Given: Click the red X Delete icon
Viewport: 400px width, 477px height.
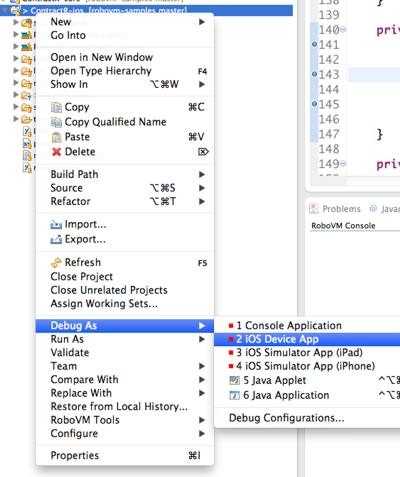Looking at the screenshot, I should (56, 152).
